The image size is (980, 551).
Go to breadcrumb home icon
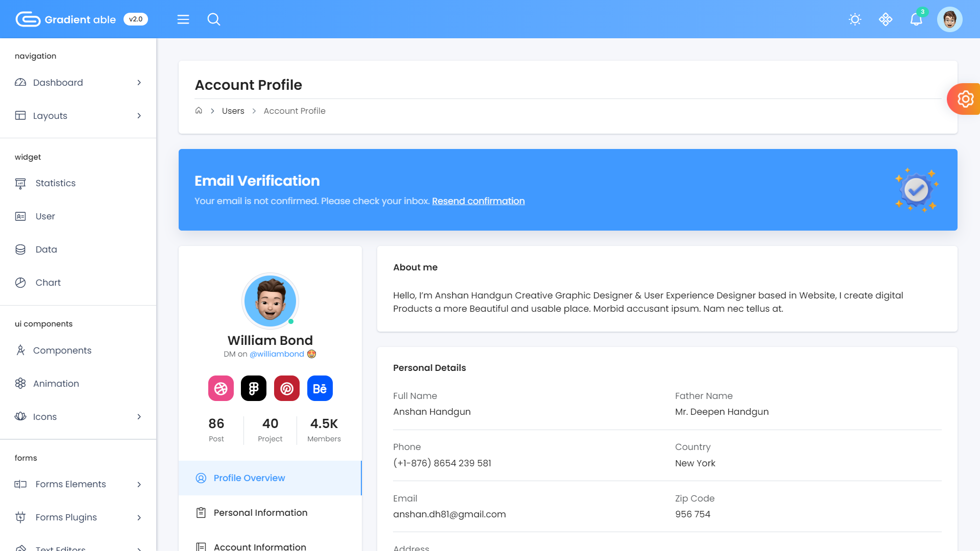199,111
